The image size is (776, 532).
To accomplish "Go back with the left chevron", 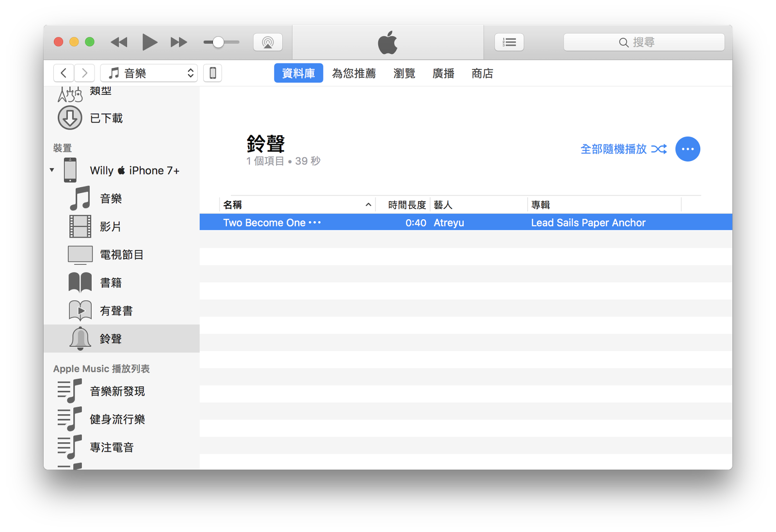I will (x=64, y=73).
